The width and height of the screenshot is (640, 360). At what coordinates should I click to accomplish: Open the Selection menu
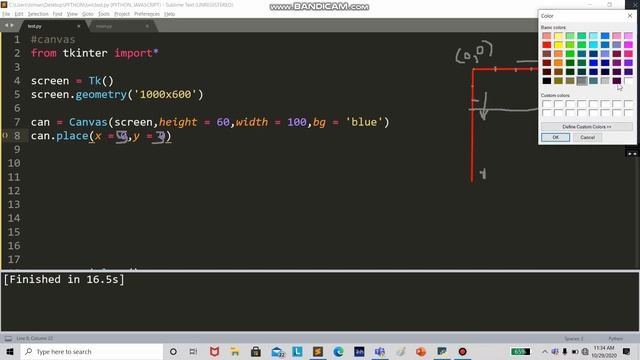tap(38, 14)
